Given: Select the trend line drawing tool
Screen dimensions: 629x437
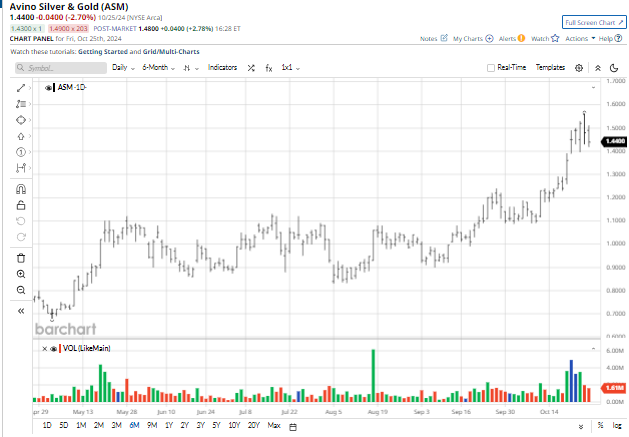Looking at the screenshot, I should (21, 88).
